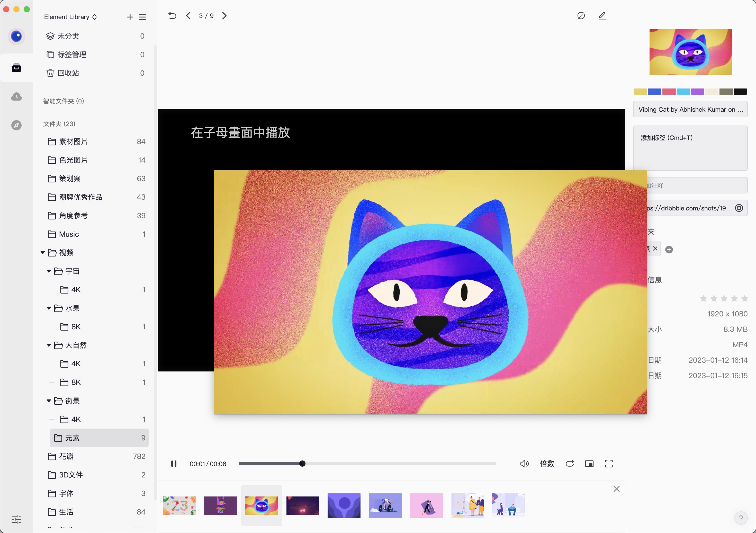
Task: Toggle picture-in-picture mode icon
Action: click(589, 464)
